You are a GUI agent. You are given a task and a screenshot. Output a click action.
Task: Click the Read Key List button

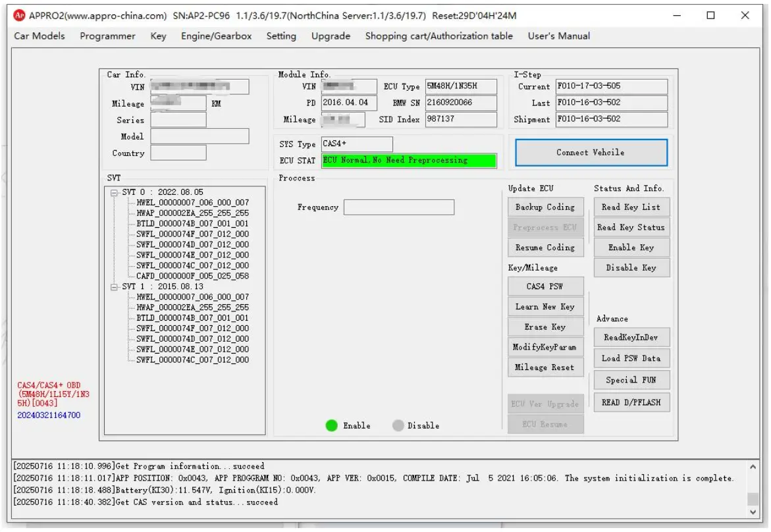(631, 207)
